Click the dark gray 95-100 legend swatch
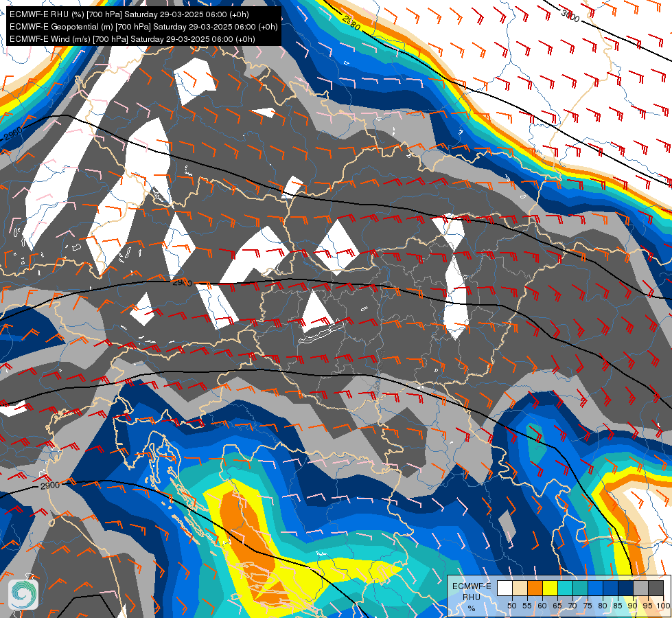 point(656,588)
